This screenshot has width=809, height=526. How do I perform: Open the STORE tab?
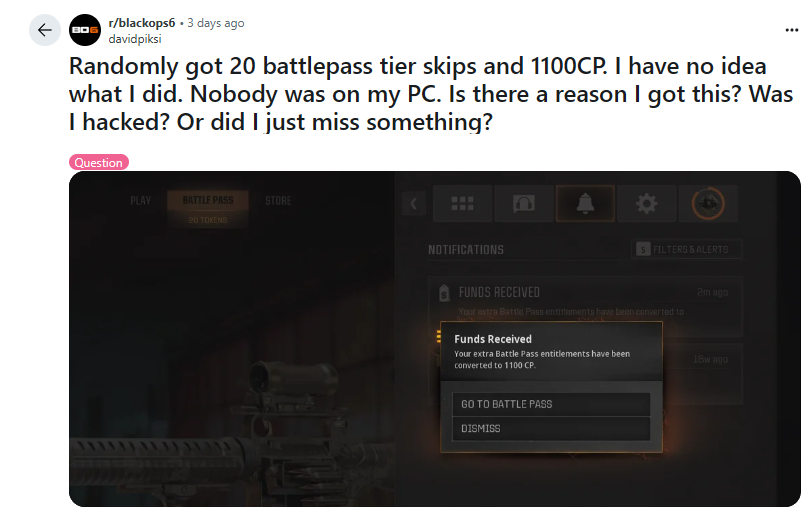(278, 201)
